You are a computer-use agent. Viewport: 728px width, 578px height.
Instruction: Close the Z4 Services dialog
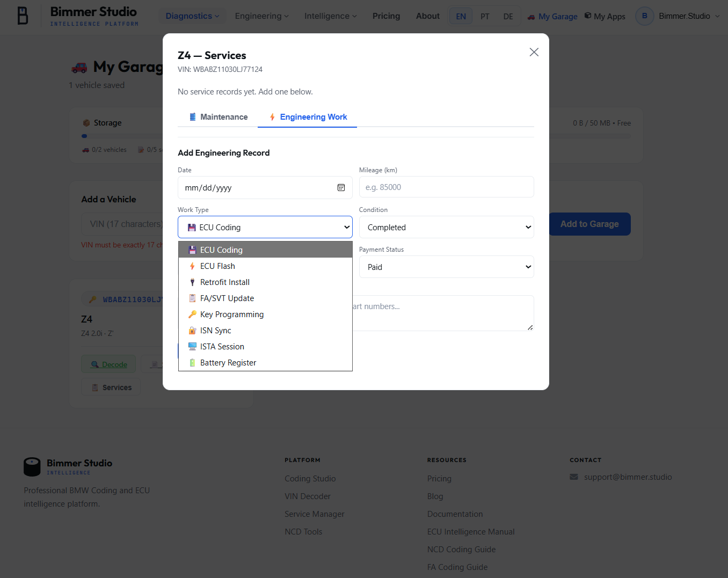click(x=534, y=52)
